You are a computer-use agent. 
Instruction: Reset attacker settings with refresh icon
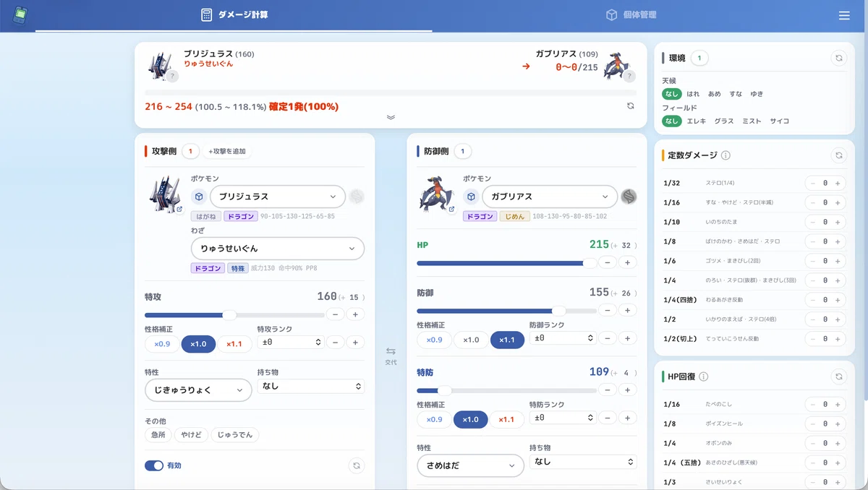(x=356, y=465)
